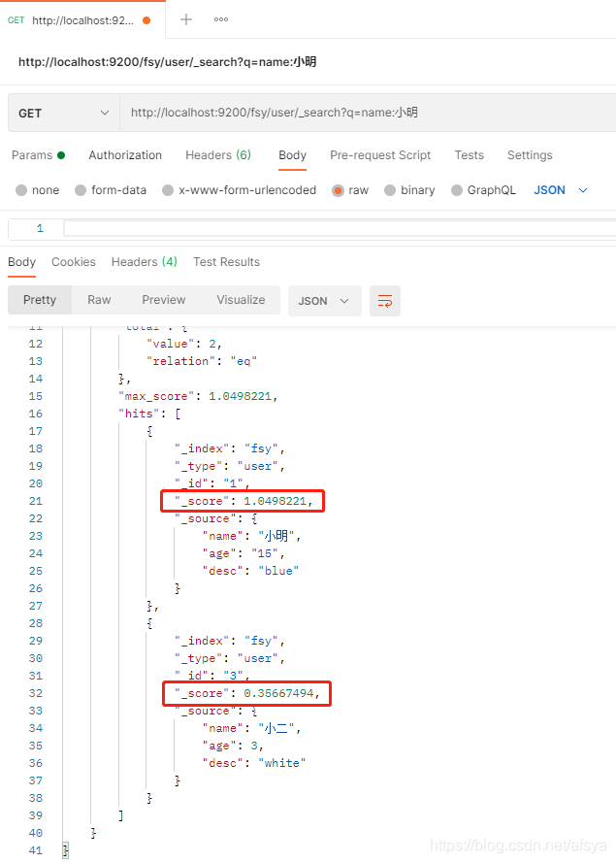Viewport: 616px width, 863px height.
Task: Open the Authorization tab
Action: point(125,155)
